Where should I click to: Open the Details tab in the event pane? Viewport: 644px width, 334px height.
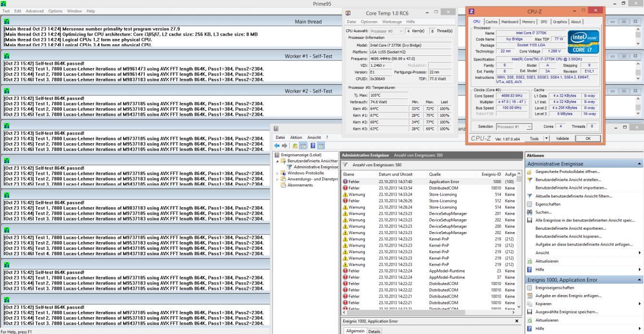374,331
